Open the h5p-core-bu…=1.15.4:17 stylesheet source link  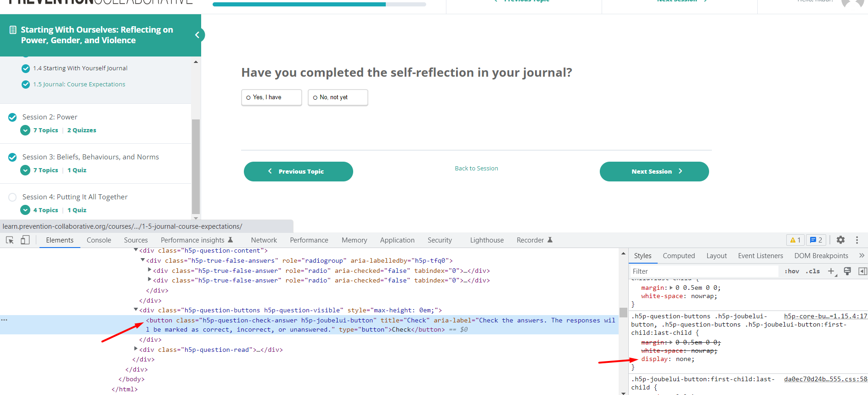825,316
